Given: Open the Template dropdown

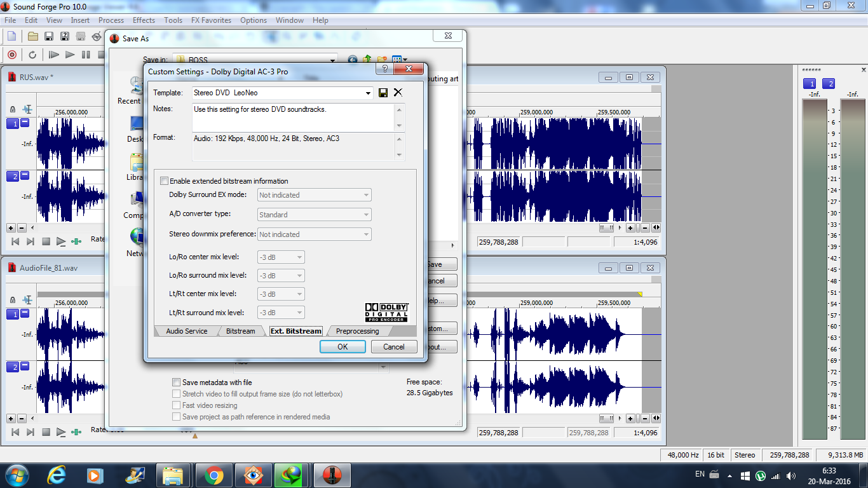Looking at the screenshot, I should [369, 93].
